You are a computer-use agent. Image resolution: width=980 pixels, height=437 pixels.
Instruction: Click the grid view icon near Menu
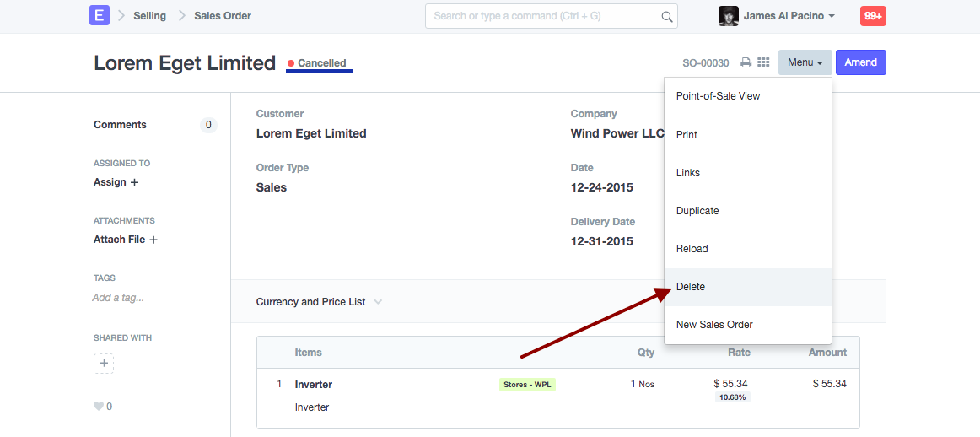[x=763, y=62]
